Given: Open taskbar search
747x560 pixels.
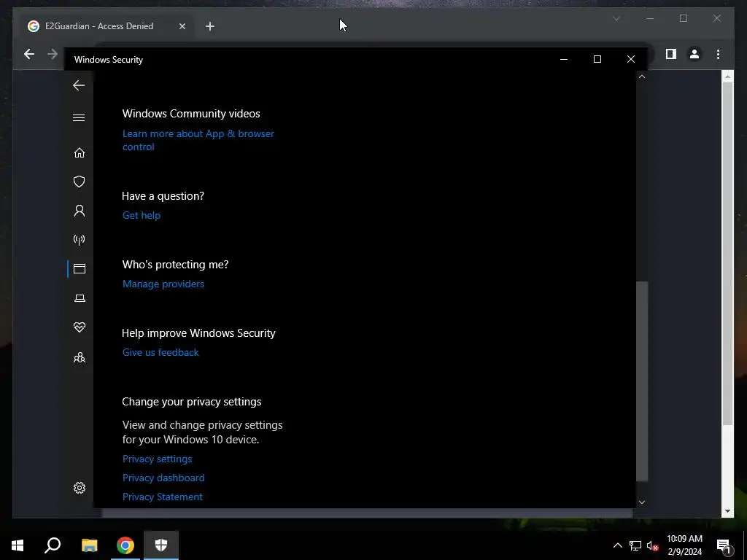Looking at the screenshot, I should coord(53,545).
